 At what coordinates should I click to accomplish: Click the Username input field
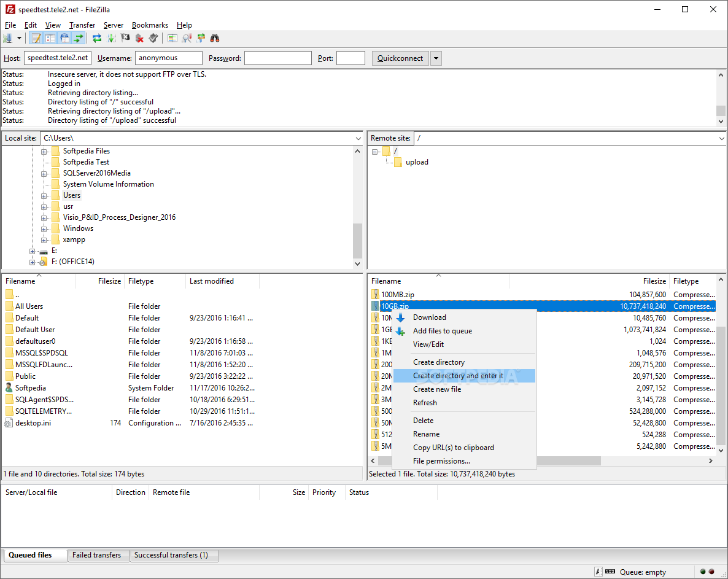[169, 58]
